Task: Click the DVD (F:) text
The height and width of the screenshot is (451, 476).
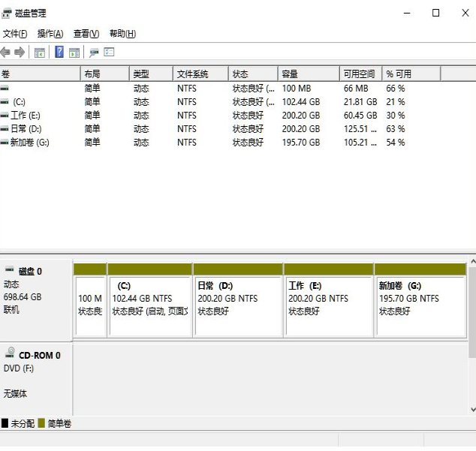Action: coord(19,368)
